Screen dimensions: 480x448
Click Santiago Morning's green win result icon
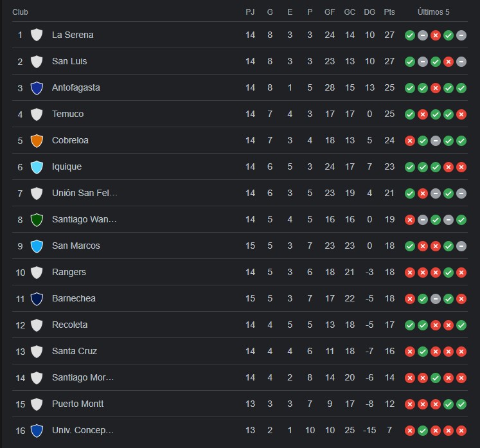[435, 377]
